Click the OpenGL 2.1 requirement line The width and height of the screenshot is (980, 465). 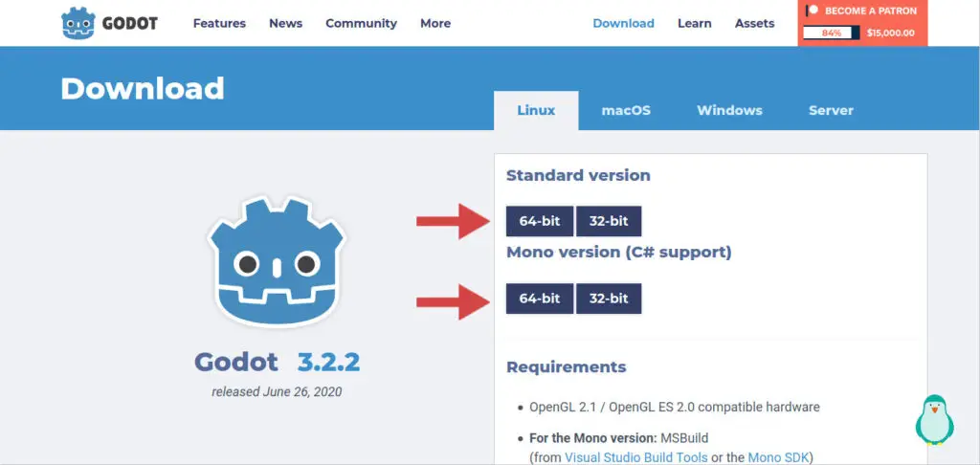(x=675, y=407)
